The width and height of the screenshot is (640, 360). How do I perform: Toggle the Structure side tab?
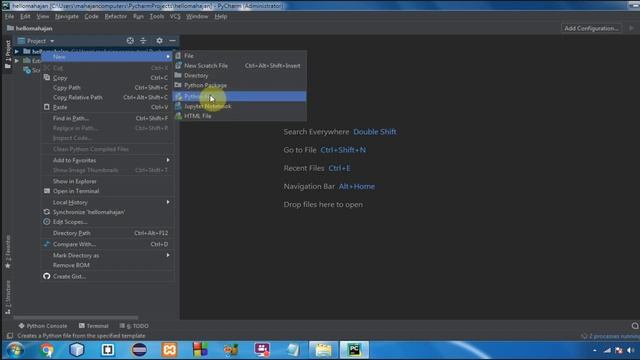tap(8, 297)
